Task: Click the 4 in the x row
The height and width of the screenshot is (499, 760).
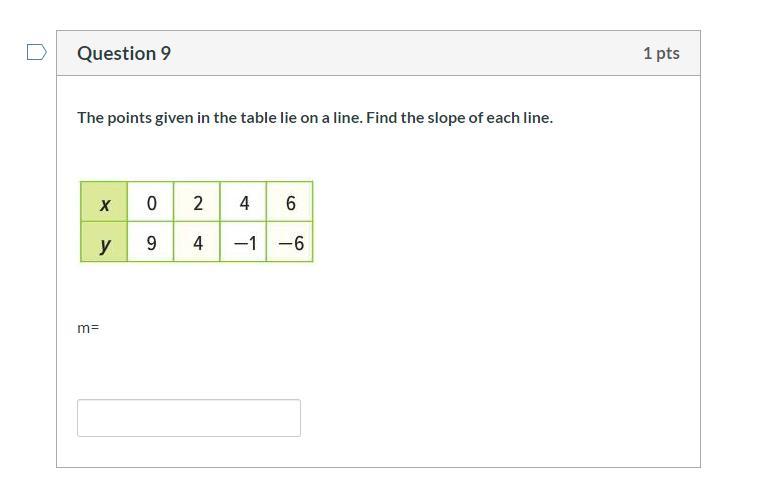Action: 244,204
